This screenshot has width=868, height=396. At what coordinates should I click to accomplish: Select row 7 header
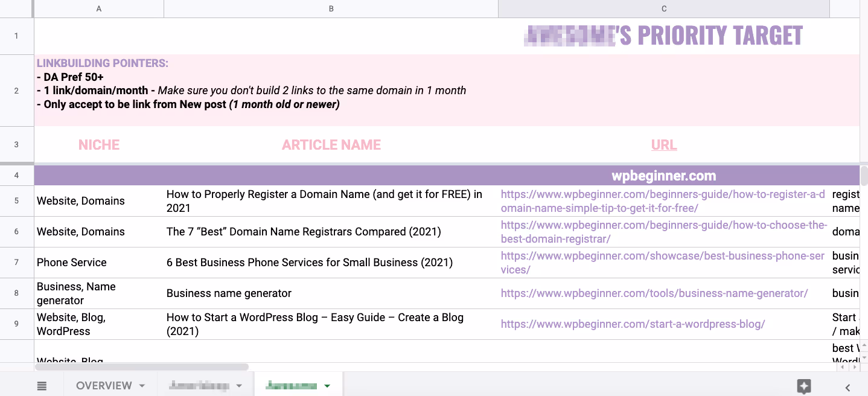pyautogui.click(x=17, y=263)
